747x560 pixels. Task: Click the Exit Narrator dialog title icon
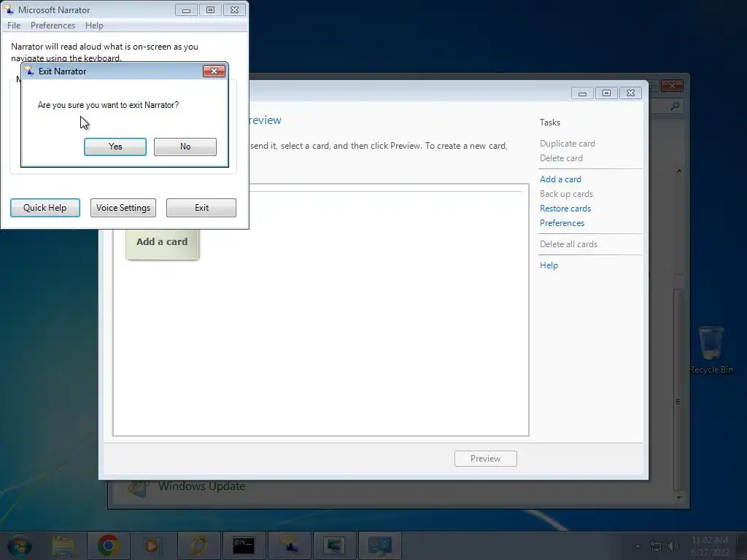coord(29,71)
